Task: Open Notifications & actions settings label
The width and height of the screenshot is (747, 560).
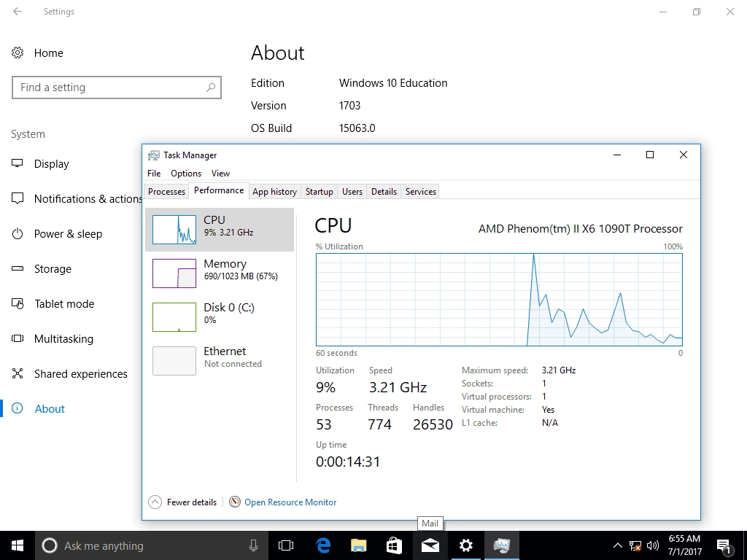Action: [88, 199]
